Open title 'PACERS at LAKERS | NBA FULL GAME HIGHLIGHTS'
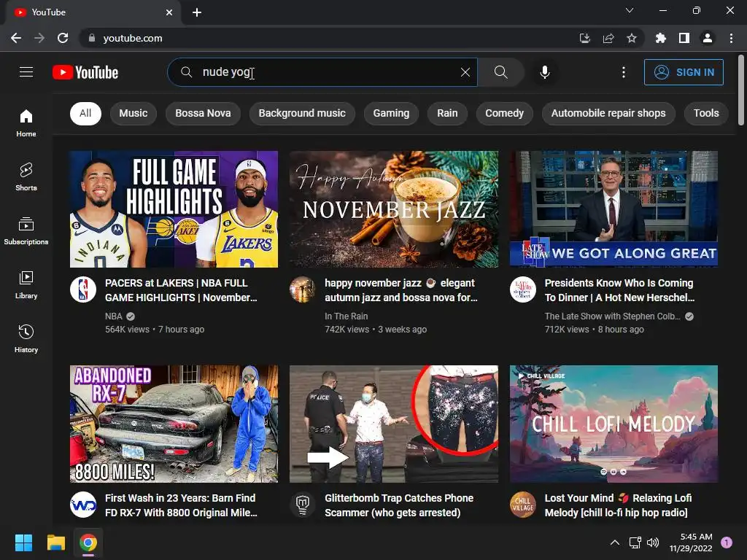 pos(181,290)
